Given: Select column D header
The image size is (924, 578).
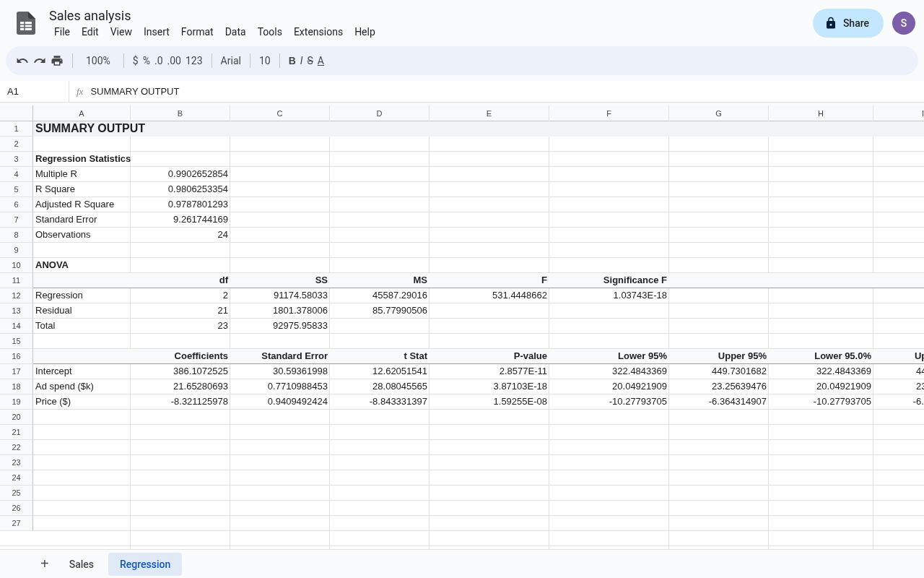Looking at the screenshot, I should [380, 113].
